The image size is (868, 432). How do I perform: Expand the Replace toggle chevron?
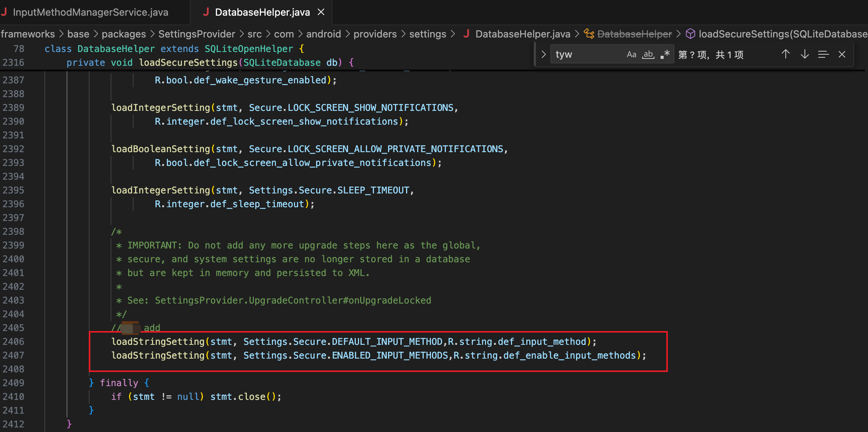coord(543,55)
